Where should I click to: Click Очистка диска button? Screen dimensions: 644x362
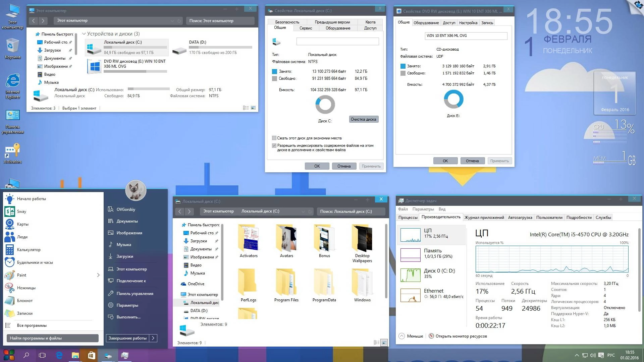[x=364, y=119]
